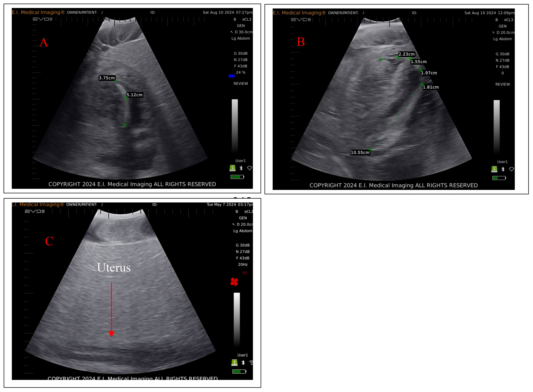Click the D 20.0cm depth in panel B
Image resolution: width=533 pixels, height=392 pixels.
(x=503, y=33)
